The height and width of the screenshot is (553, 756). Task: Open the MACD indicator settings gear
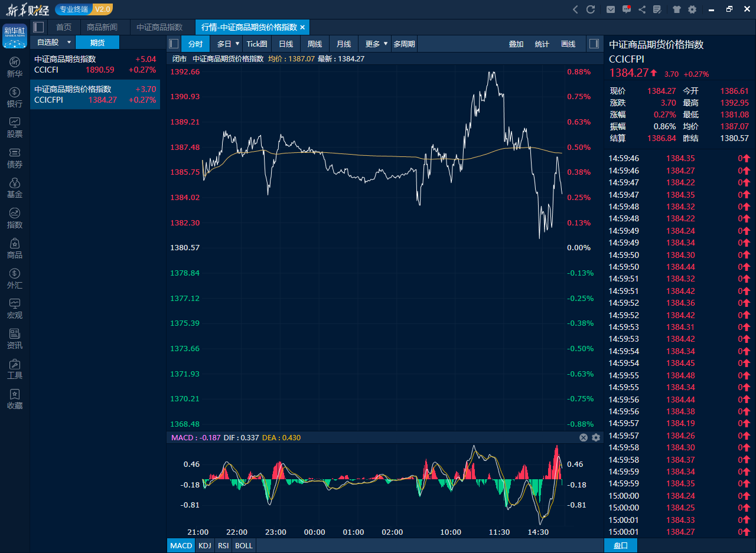pos(595,437)
